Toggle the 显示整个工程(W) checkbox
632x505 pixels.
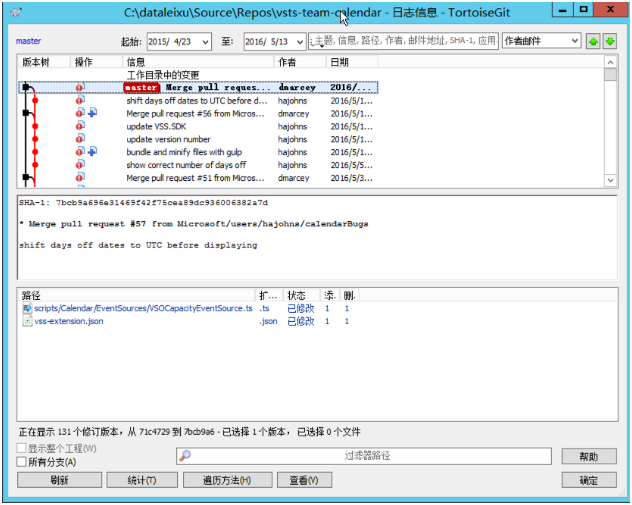click(x=21, y=448)
